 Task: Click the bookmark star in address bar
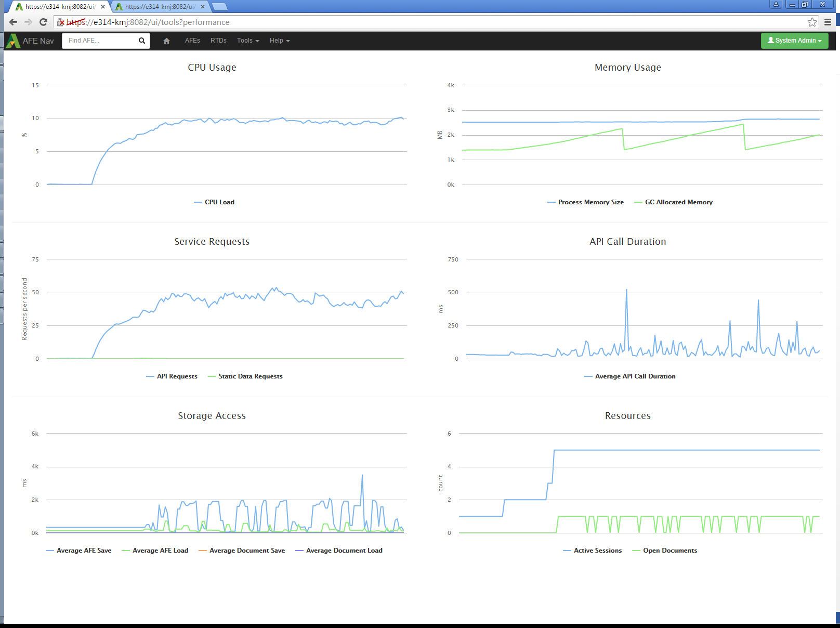tap(811, 22)
